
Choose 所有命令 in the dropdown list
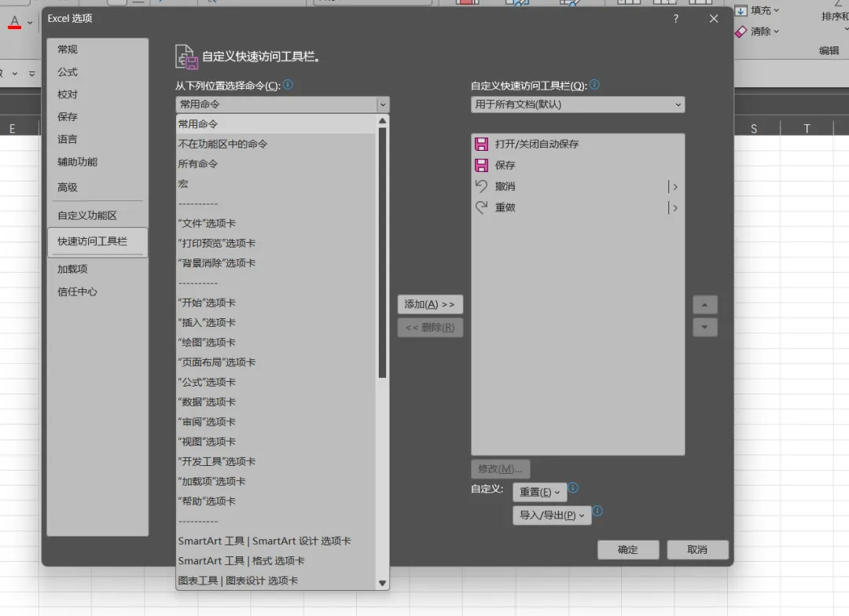(x=276, y=164)
